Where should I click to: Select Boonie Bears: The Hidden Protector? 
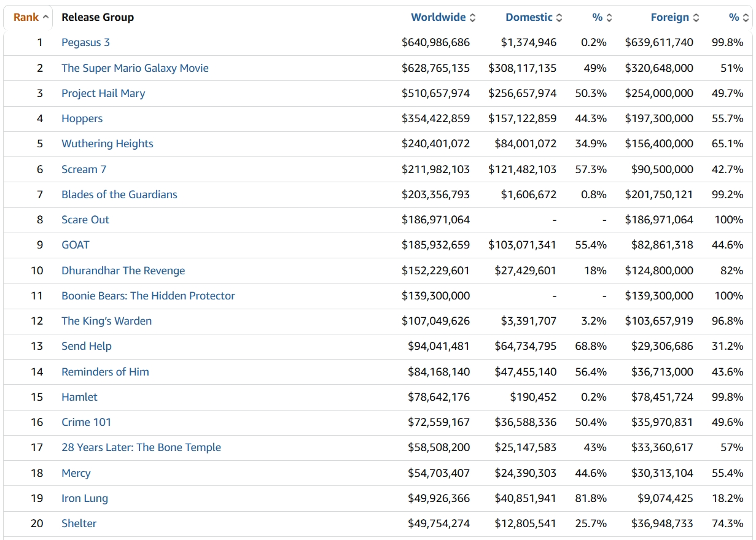pyautogui.click(x=148, y=296)
